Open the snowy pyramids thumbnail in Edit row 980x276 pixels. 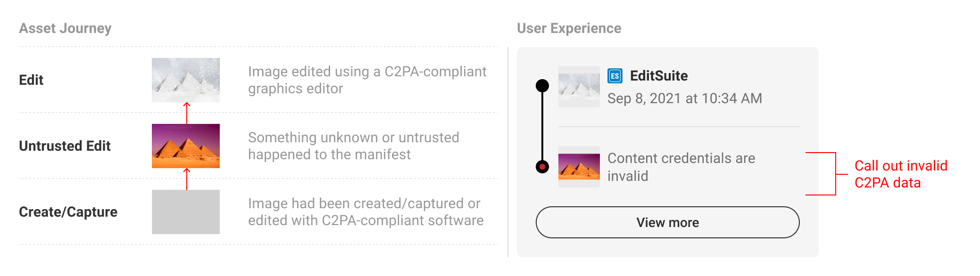(186, 80)
